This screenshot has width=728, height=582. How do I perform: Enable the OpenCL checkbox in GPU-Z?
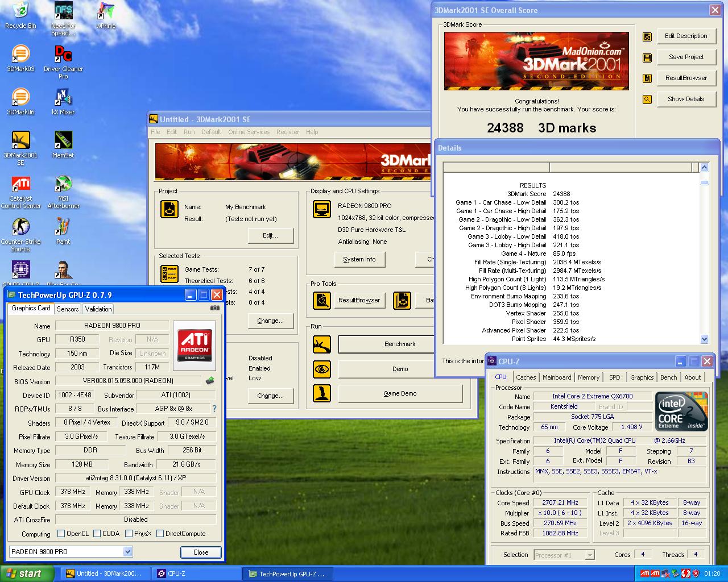pos(61,534)
